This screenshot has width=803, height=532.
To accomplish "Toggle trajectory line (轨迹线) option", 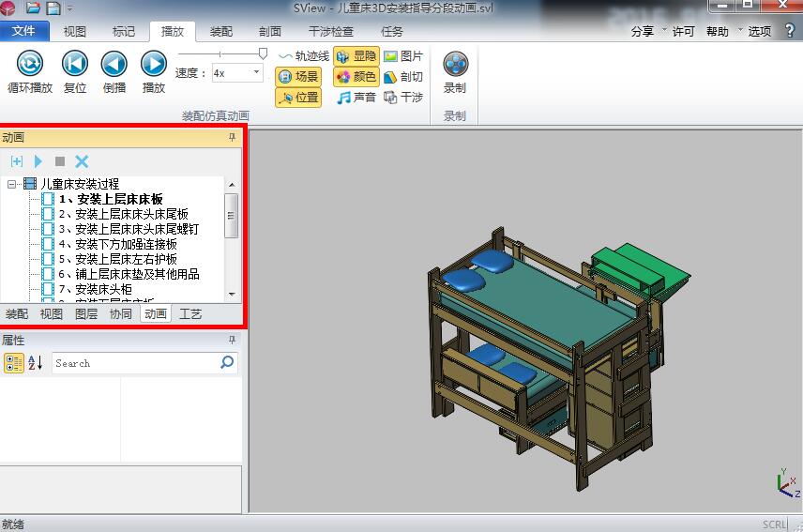I will pyautogui.click(x=304, y=55).
